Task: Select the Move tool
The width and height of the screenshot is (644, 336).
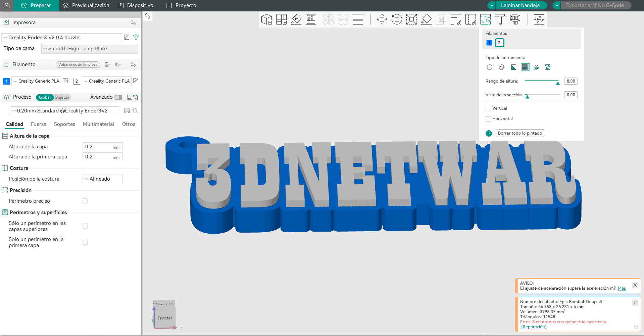Action: click(x=382, y=19)
